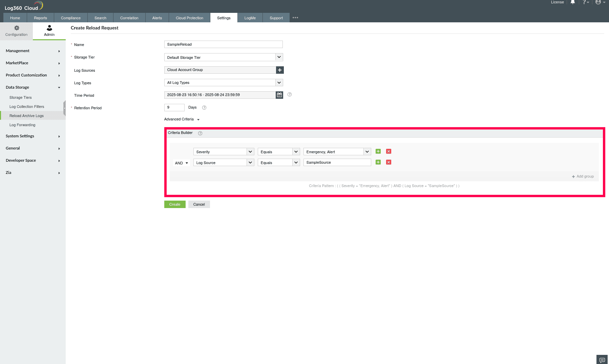Collapse the Data Storage menu
Screen dimensions: 609x364
pyautogui.click(x=33, y=87)
